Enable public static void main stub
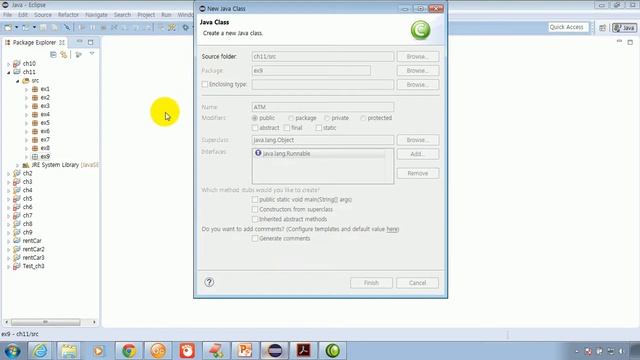640x360 pixels. click(255, 200)
